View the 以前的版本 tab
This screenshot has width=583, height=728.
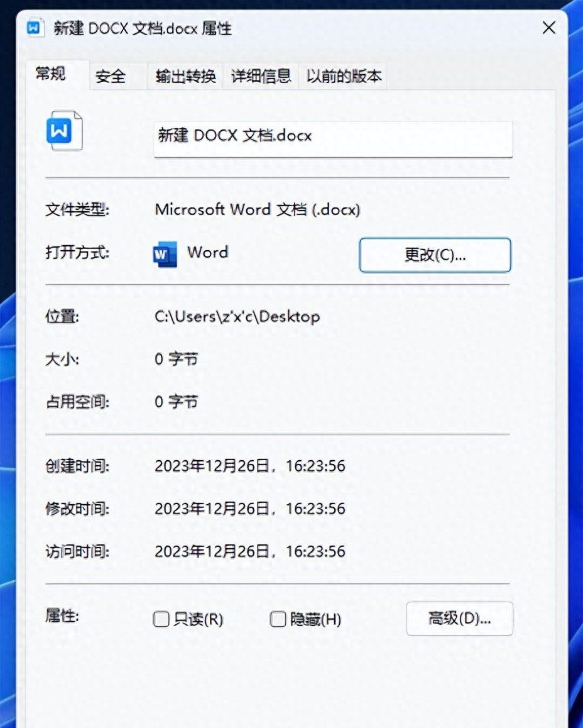coord(344,76)
